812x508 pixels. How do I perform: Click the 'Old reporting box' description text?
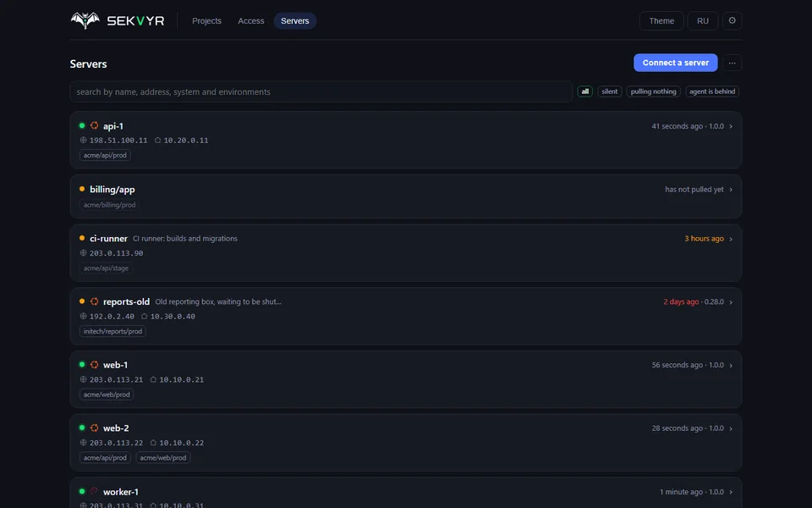(x=218, y=301)
